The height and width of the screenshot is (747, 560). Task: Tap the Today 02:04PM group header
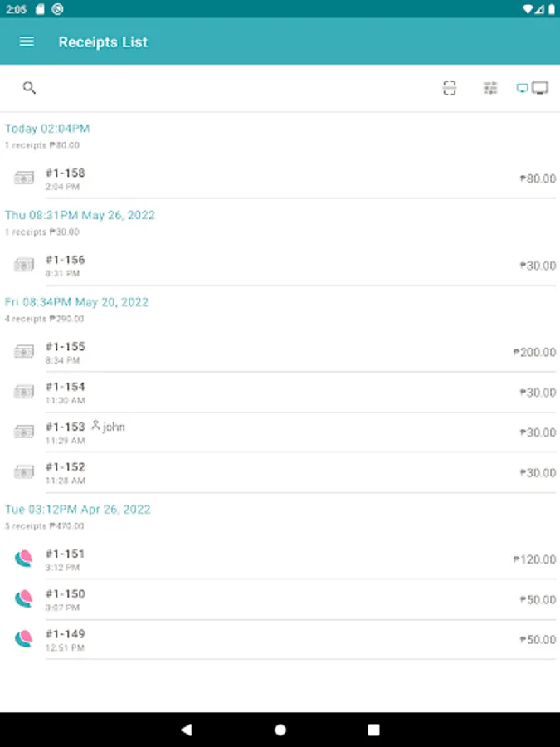tap(47, 129)
